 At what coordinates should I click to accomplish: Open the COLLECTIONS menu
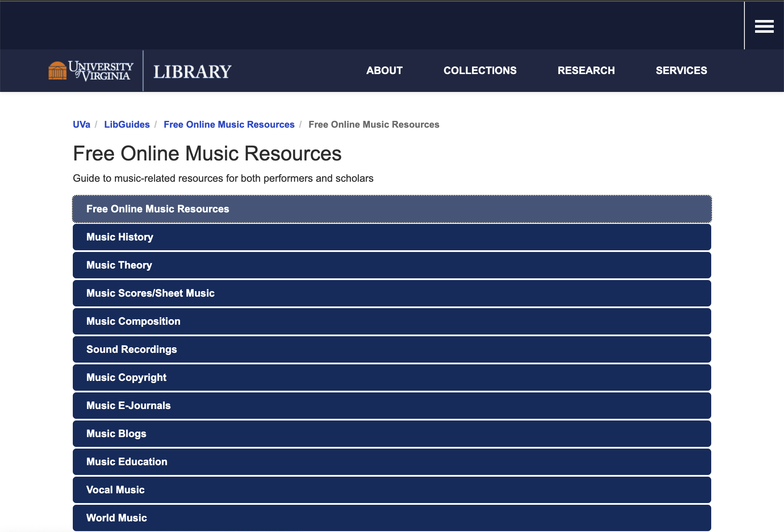pyautogui.click(x=480, y=71)
